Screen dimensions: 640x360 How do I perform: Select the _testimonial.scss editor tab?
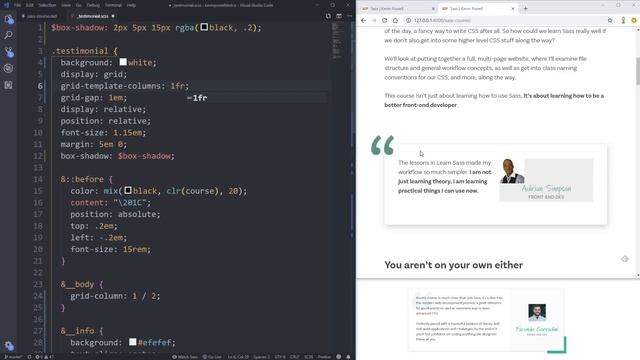(x=92, y=16)
